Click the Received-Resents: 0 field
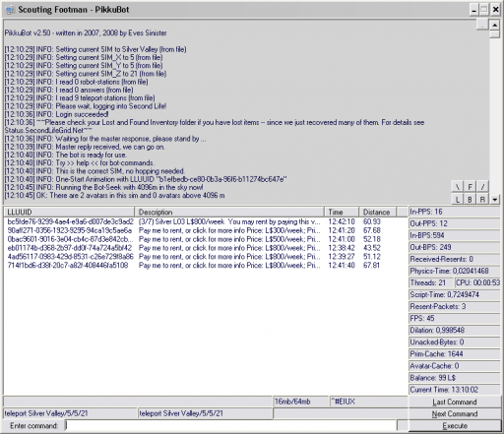Image resolution: width=504 pixels, height=434 pixels. (x=455, y=259)
